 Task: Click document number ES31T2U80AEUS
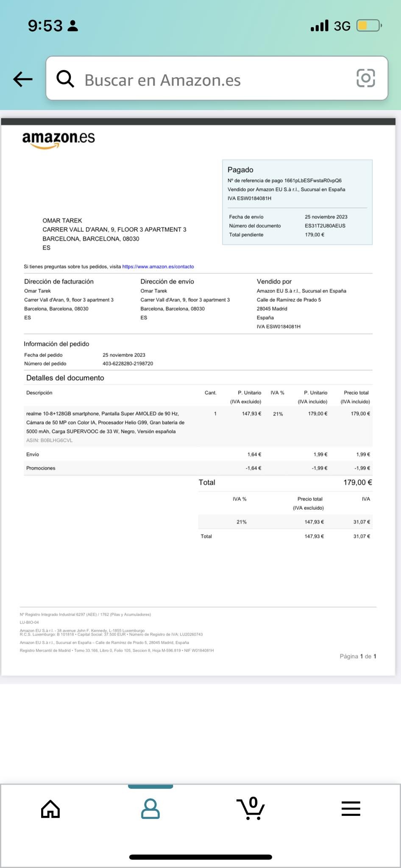point(325,226)
